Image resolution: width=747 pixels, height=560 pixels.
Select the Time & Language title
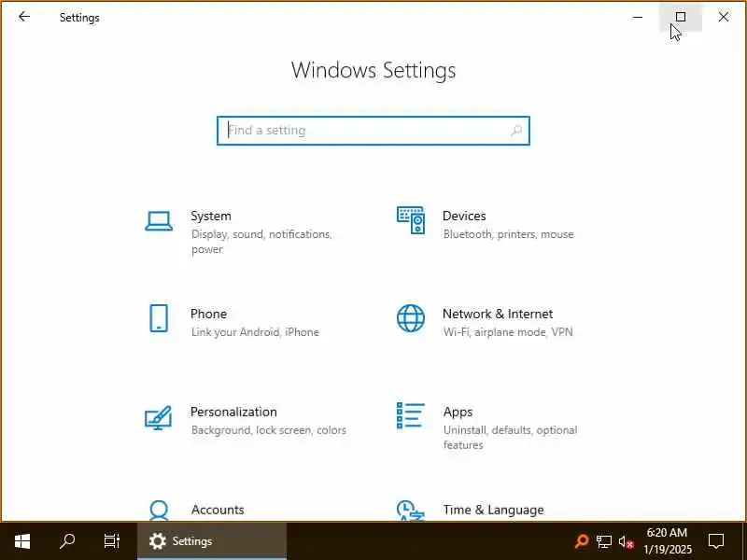click(494, 510)
